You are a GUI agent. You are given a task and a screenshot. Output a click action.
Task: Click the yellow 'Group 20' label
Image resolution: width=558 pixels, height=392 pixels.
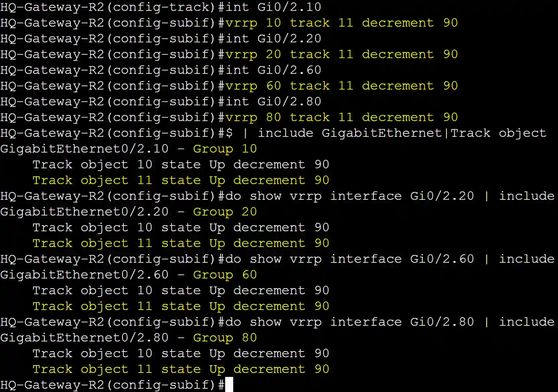pos(225,212)
